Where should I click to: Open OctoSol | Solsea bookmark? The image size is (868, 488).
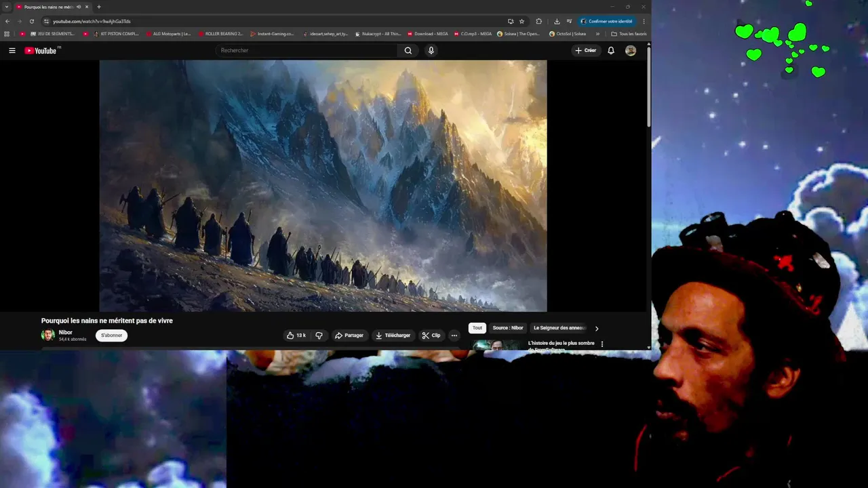[x=568, y=34]
